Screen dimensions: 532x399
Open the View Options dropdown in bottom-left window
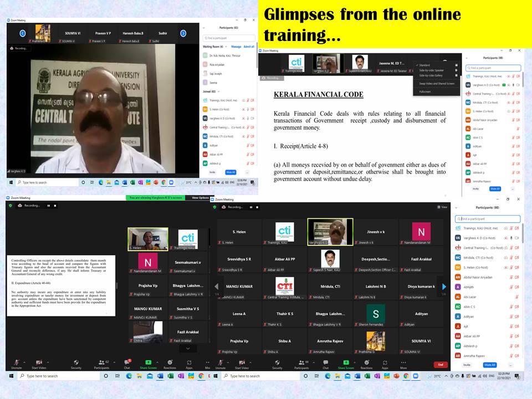200,197
